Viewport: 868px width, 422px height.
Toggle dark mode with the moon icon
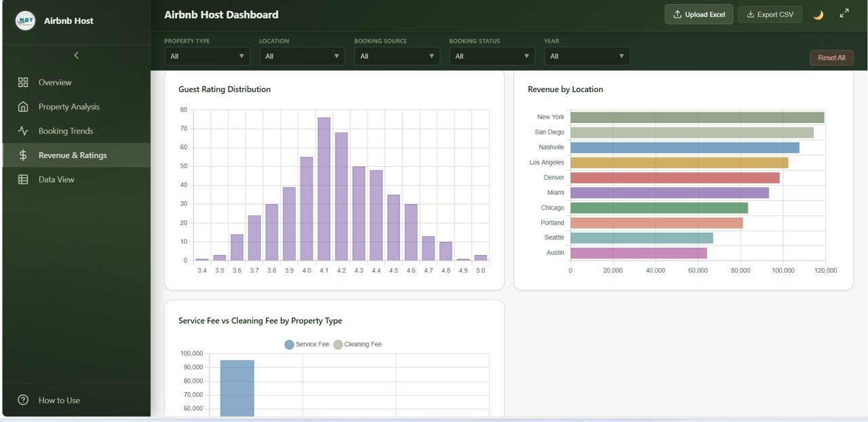(x=818, y=15)
